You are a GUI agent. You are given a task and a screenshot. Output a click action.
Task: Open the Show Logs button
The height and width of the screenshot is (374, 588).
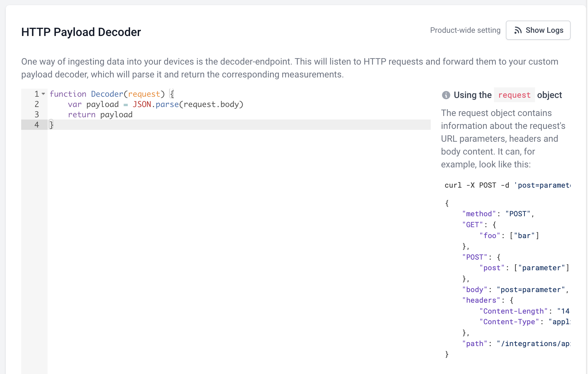[x=538, y=30]
